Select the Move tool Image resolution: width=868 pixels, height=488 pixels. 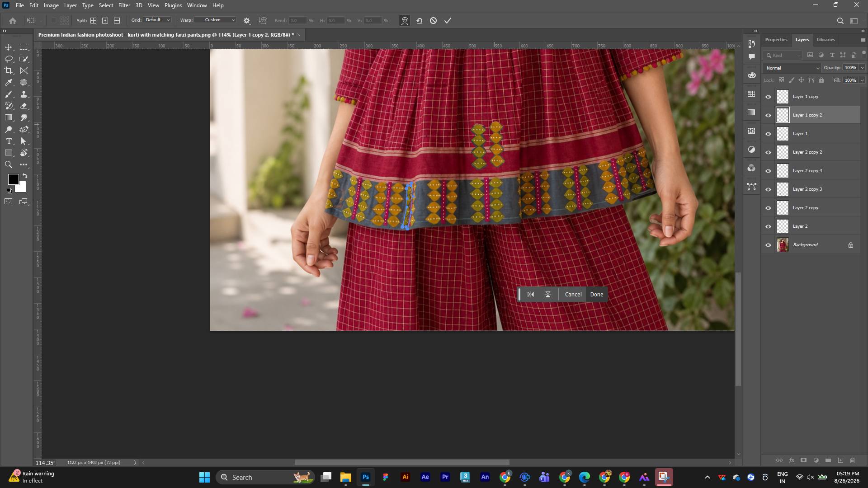point(9,47)
